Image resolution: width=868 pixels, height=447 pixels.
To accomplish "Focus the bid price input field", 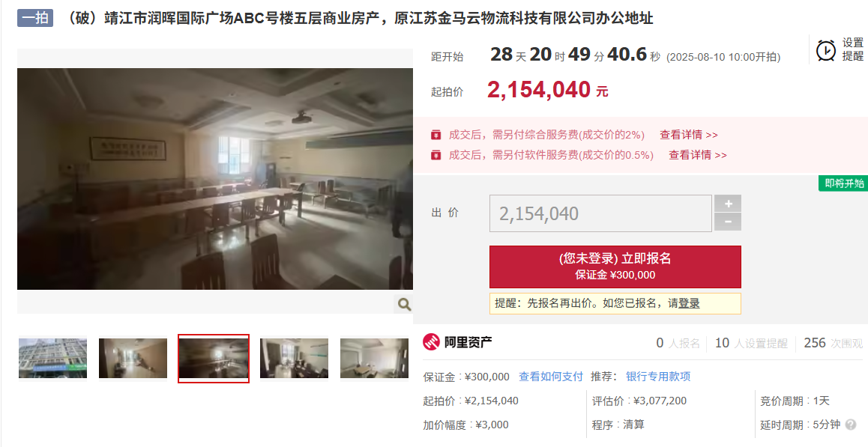I will pyautogui.click(x=600, y=213).
